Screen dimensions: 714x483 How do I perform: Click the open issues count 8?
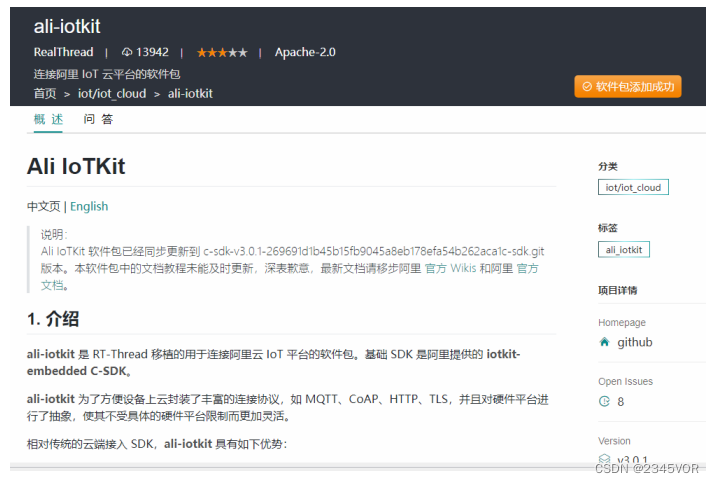click(621, 402)
